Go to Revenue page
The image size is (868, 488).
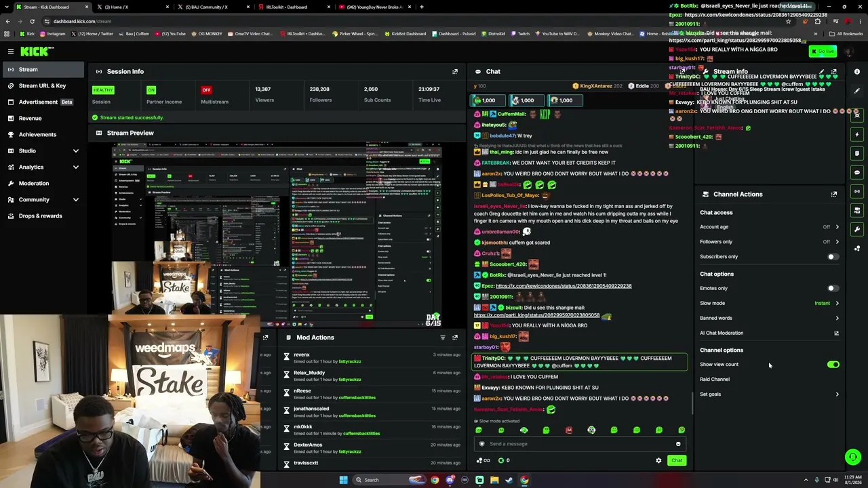click(x=42, y=118)
